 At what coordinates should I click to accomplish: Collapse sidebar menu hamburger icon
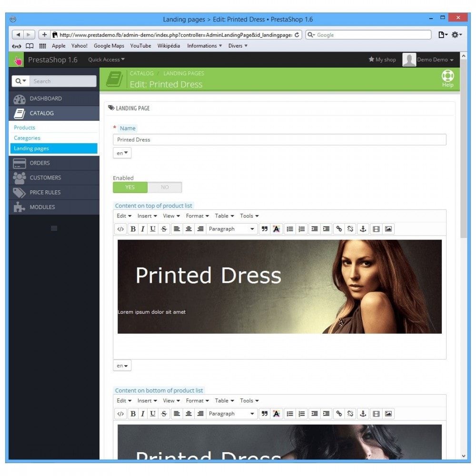(x=54, y=228)
